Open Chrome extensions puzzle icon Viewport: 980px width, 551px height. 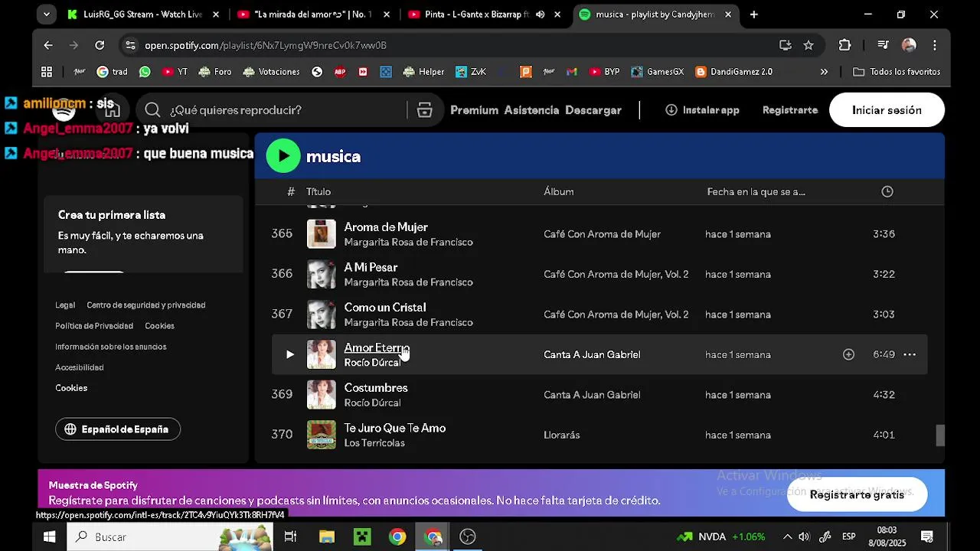844,45
